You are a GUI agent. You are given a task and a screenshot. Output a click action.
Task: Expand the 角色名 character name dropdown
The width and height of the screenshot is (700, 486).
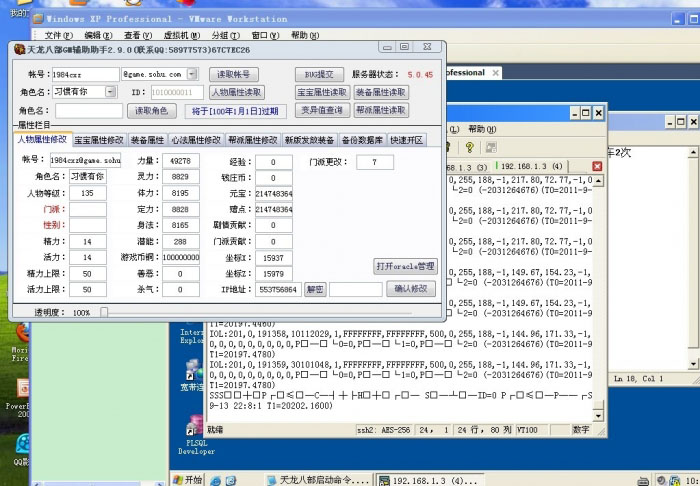coord(117,92)
